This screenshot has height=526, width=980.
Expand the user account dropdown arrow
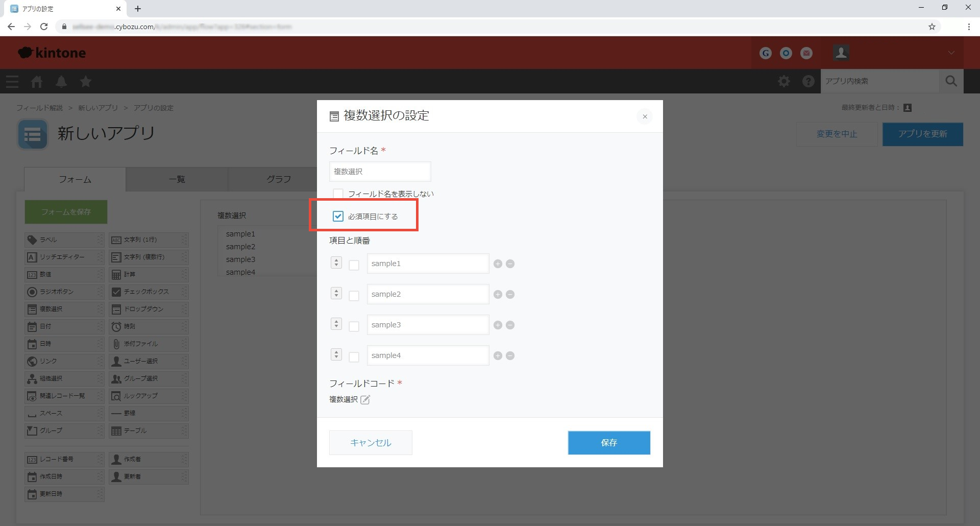coord(951,53)
